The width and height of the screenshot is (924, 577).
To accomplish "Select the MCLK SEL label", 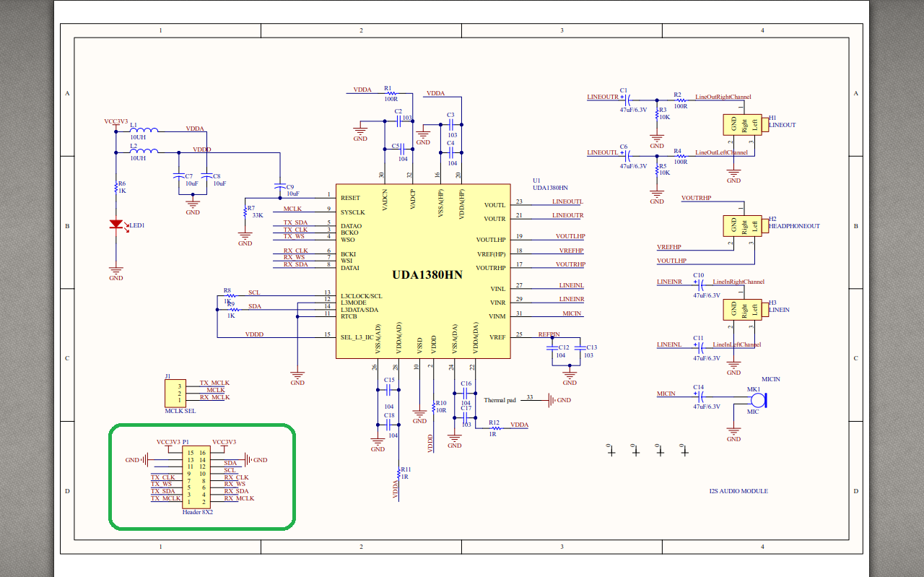I will 180,411.
